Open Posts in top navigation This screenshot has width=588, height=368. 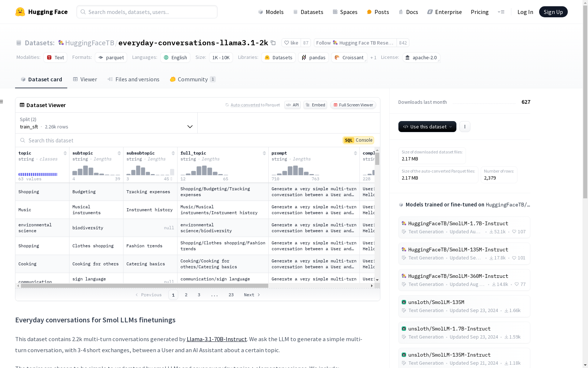378,12
